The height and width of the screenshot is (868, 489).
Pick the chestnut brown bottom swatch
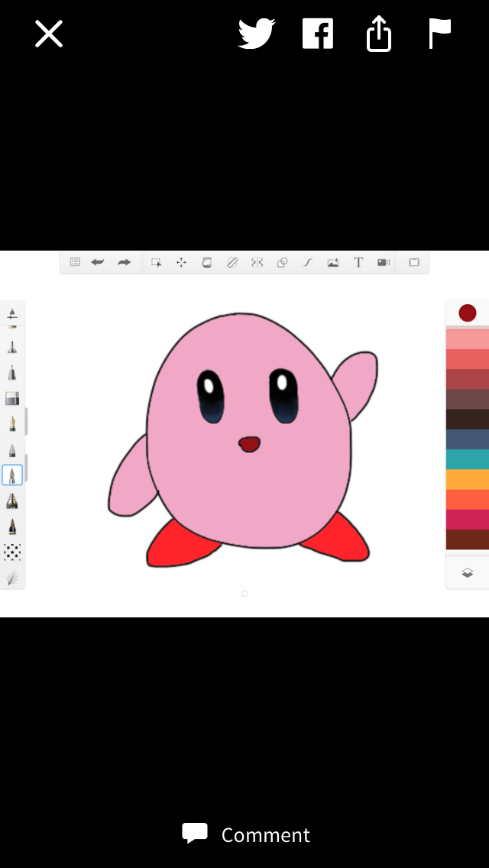click(468, 539)
